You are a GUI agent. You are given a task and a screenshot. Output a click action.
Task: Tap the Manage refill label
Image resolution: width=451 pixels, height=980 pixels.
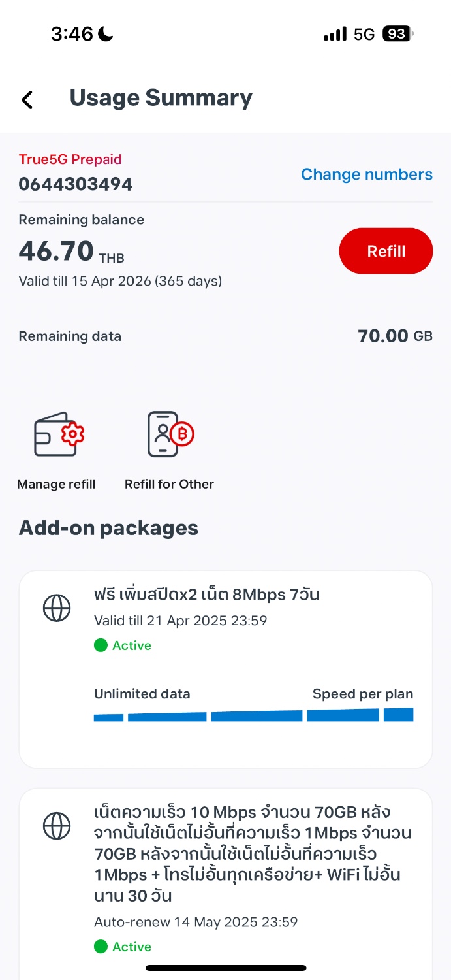click(x=56, y=484)
